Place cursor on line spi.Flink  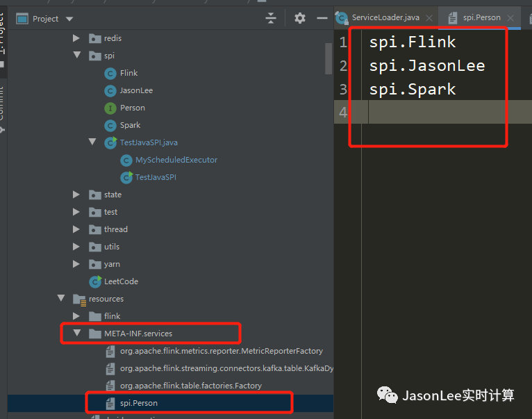pos(413,42)
